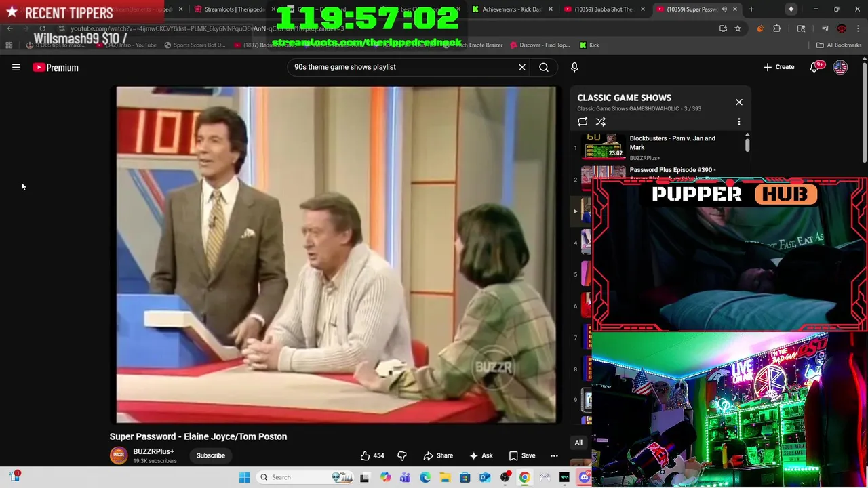Open the BUZZRPlus+ channel avatar
Viewport: 868px width, 488px height.
119,455
